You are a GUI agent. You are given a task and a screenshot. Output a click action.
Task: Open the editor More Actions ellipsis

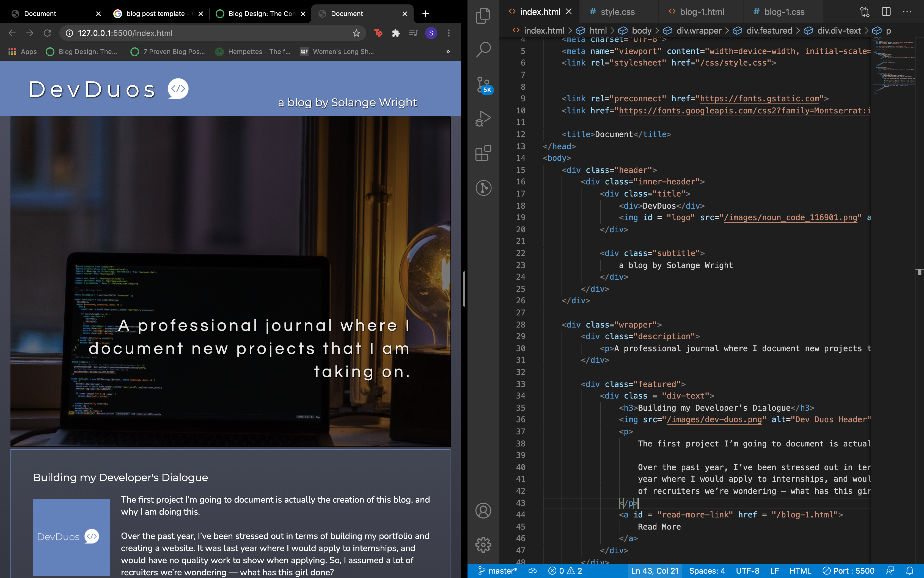pos(907,12)
